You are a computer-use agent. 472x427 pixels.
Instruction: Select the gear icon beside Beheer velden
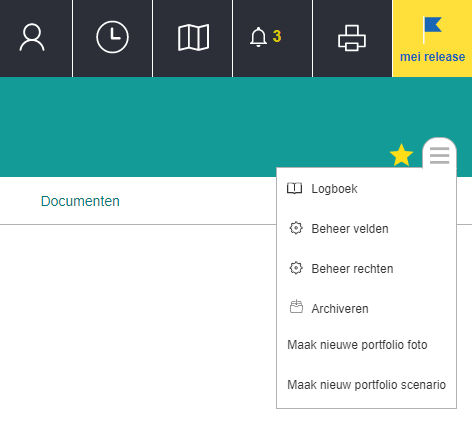tap(296, 228)
